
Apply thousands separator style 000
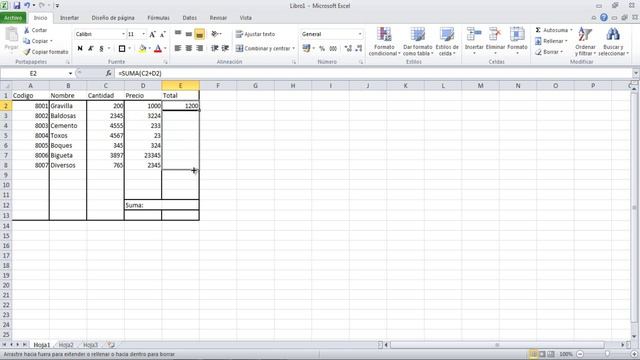point(333,48)
